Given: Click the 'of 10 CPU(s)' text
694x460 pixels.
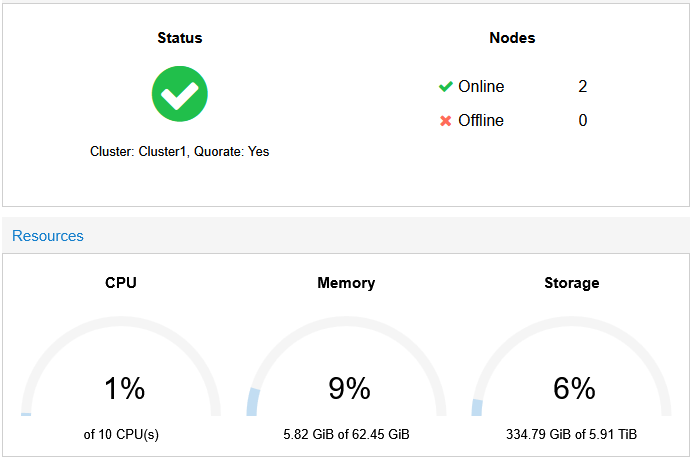Looking at the screenshot, I should (x=121, y=434).
